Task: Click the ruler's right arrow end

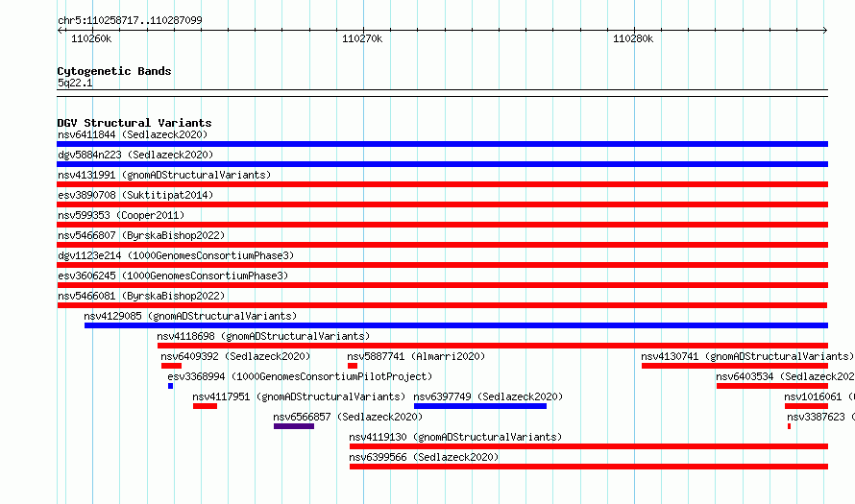Action: tap(824, 31)
